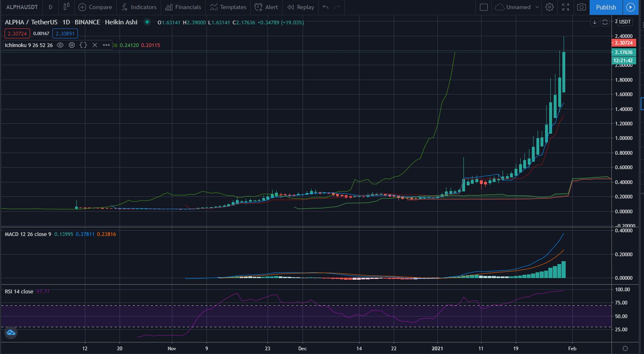The height and width of the screenshot is (354, 644).
Task: Click the collapse pane down arrow
Action: [595, 22]
